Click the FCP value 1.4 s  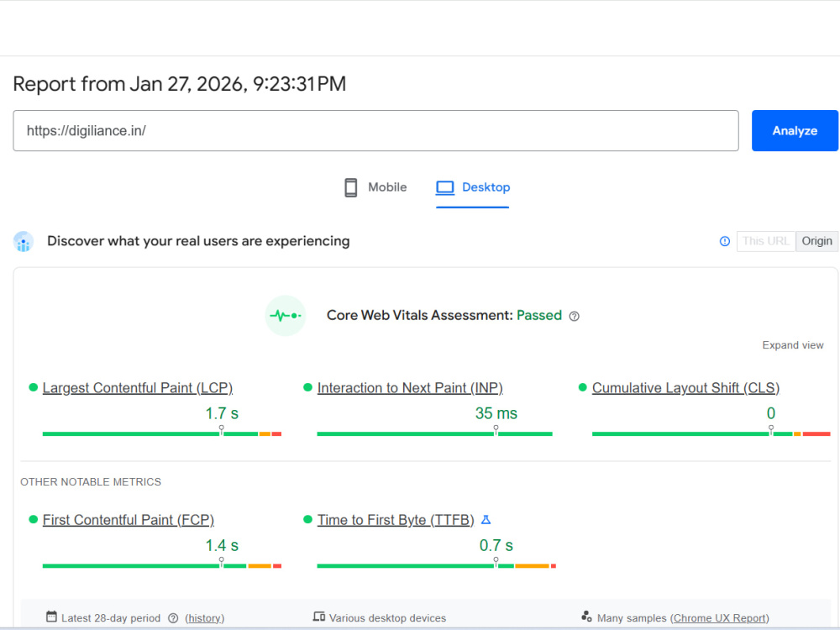222,545
